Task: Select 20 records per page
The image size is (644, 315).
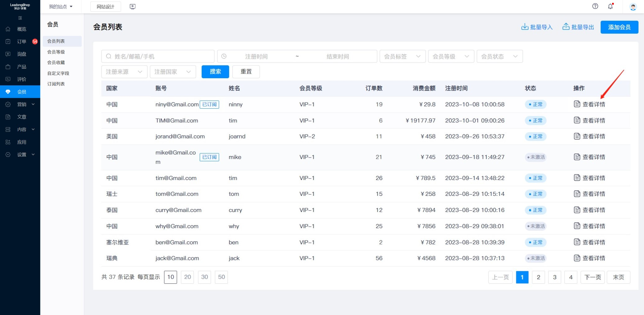Action: click(187, 277)
